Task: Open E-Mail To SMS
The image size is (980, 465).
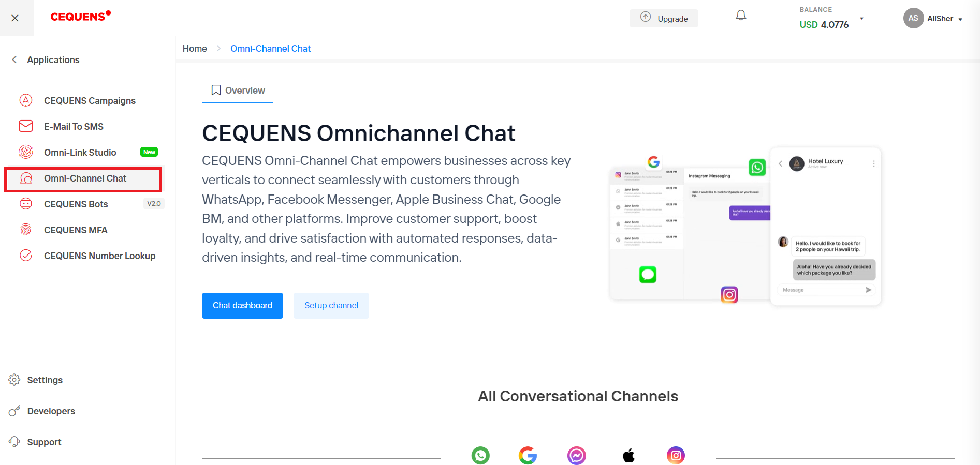Action: click(x=74, y=126)
